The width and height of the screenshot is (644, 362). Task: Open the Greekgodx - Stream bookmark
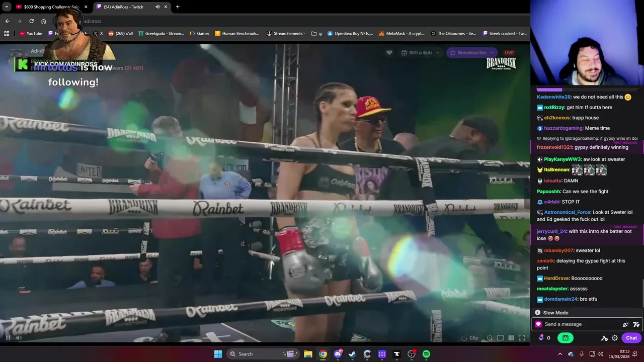[161, 33]
